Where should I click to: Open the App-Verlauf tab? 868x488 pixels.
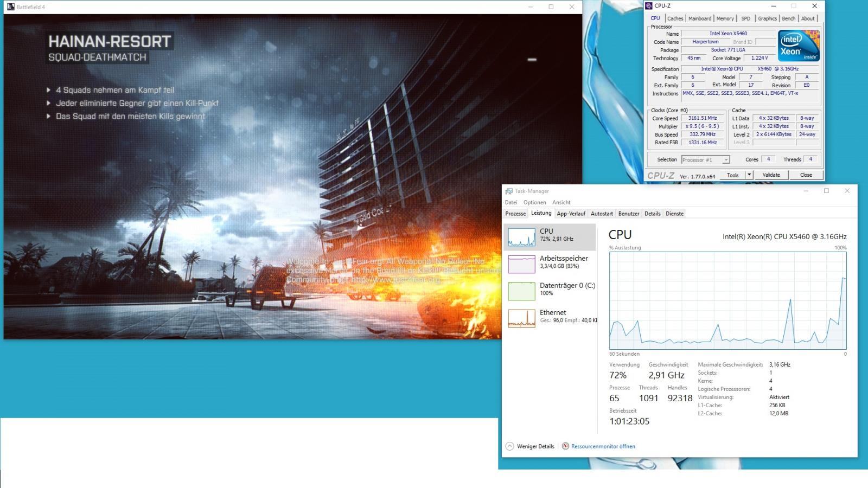[571, 214]
